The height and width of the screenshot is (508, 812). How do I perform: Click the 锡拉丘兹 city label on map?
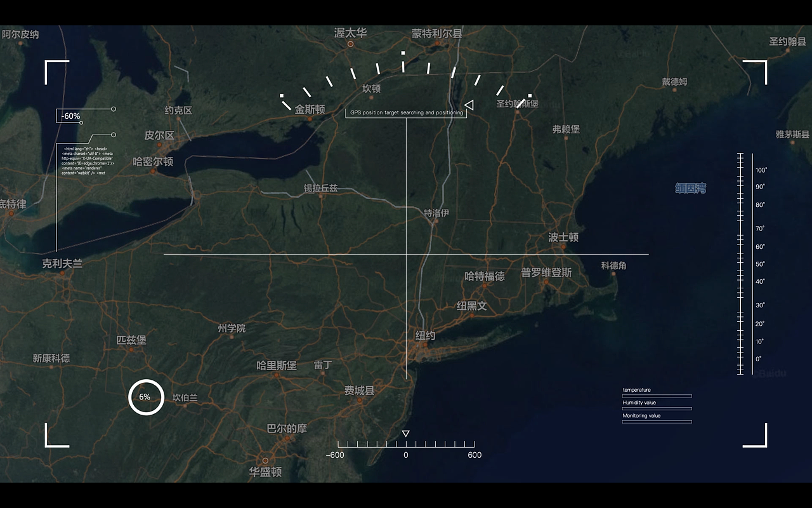[320, 189]
